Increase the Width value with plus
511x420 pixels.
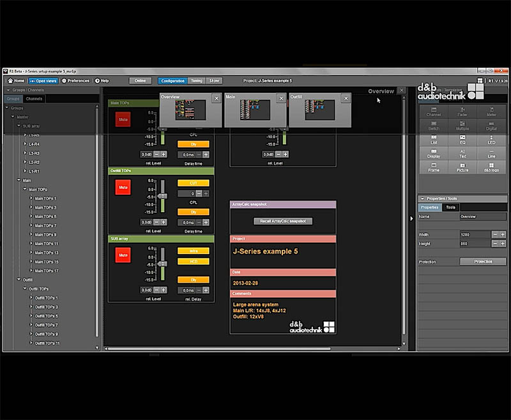[503, 234]
